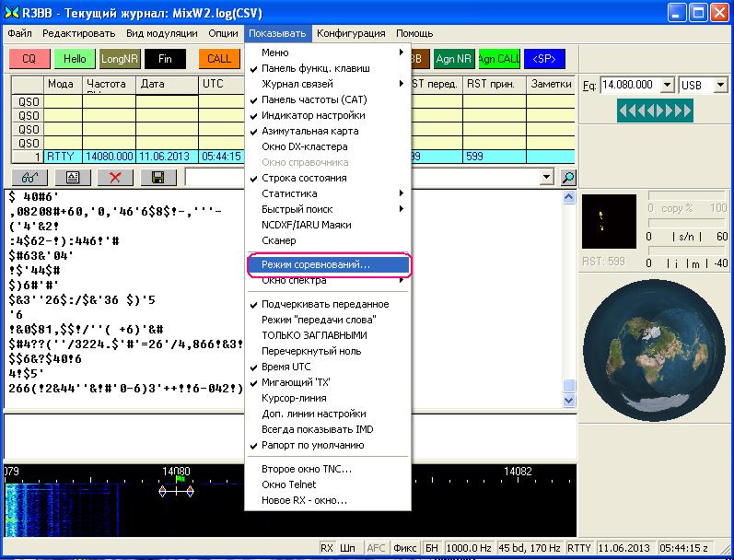Open the QSO card edit icon

tap(73, 178)
